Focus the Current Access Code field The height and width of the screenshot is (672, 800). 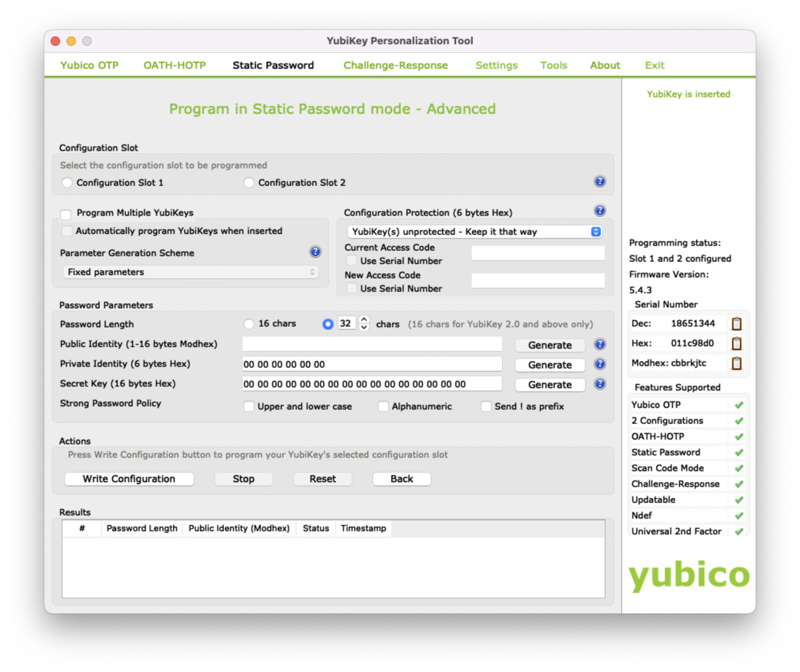(x=538, y=253)
